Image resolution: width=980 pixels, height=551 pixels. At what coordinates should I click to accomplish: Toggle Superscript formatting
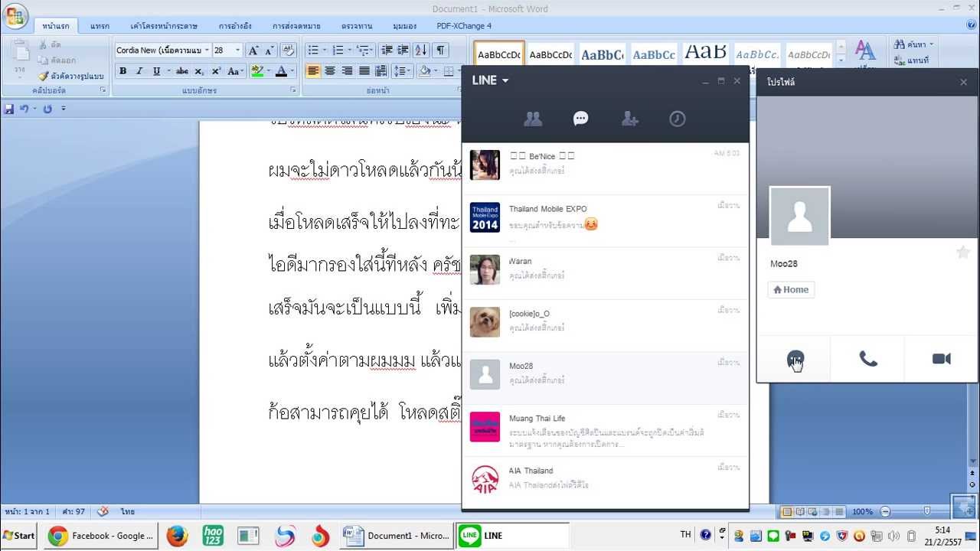coord(216,71)
